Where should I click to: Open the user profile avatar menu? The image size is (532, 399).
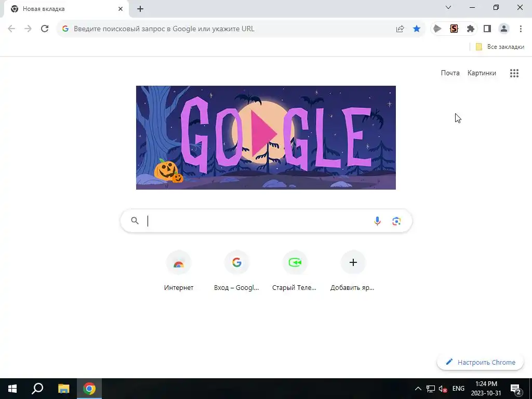pos(504,29)
